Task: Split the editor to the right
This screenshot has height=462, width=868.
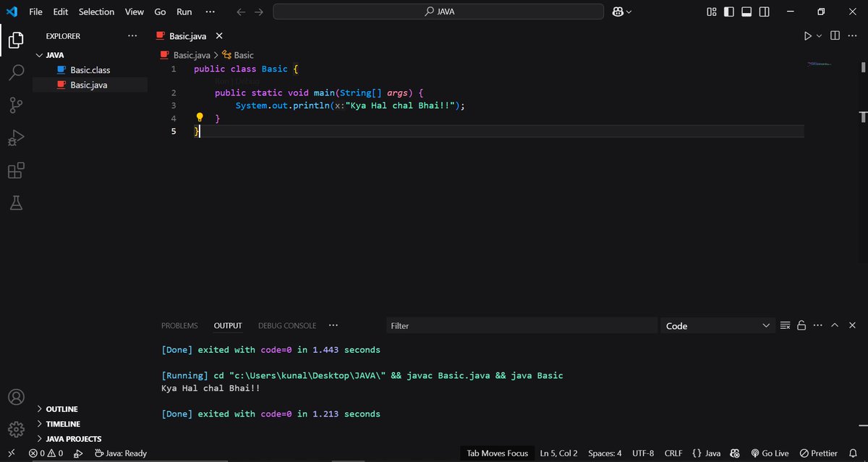Action: tap(835, 35)
